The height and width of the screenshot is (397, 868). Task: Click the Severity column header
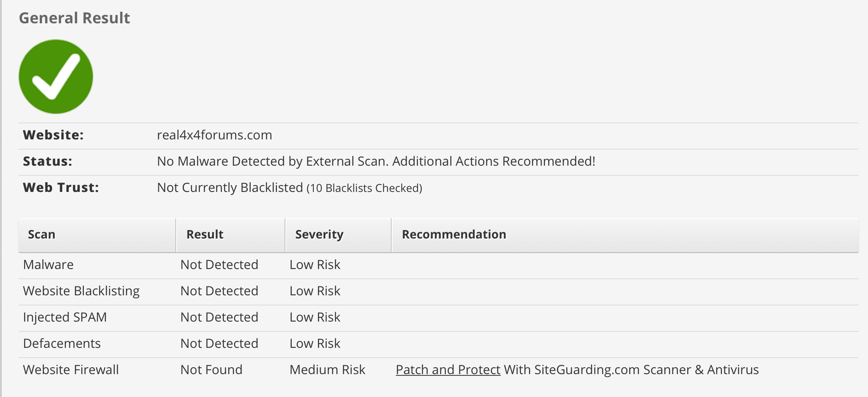(338, 235)
